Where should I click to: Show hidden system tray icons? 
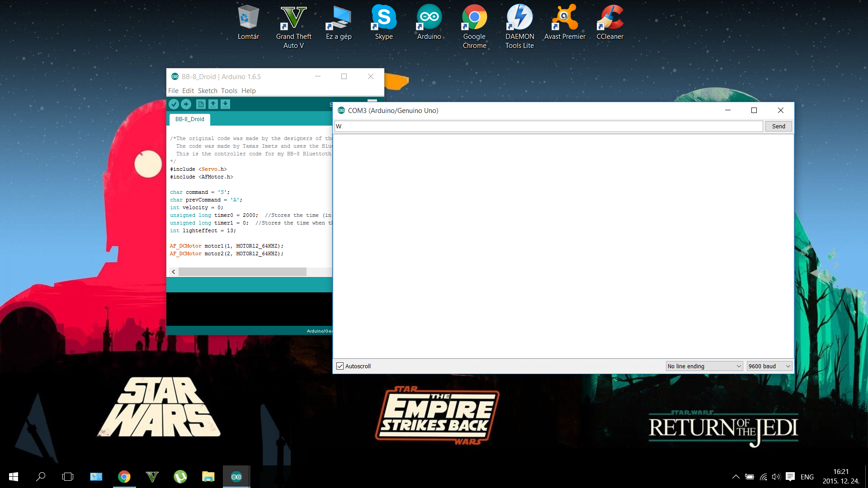[736, 477]
